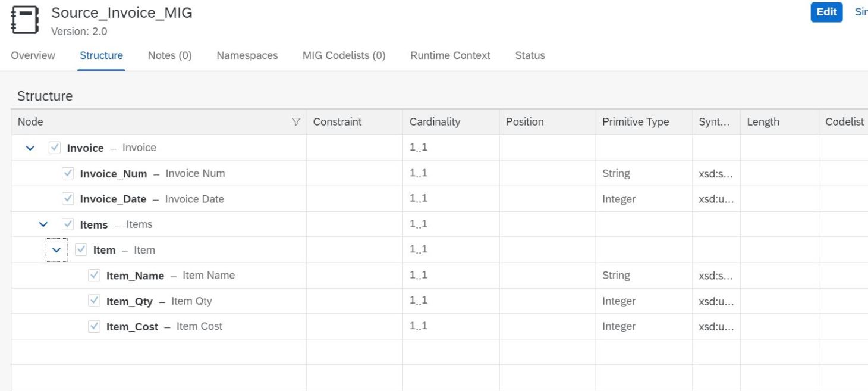The image size is (868, 391).
Task: Toggle the Item_Qty node checkbox
Action: pyautogui.click(x=93, y=301)
